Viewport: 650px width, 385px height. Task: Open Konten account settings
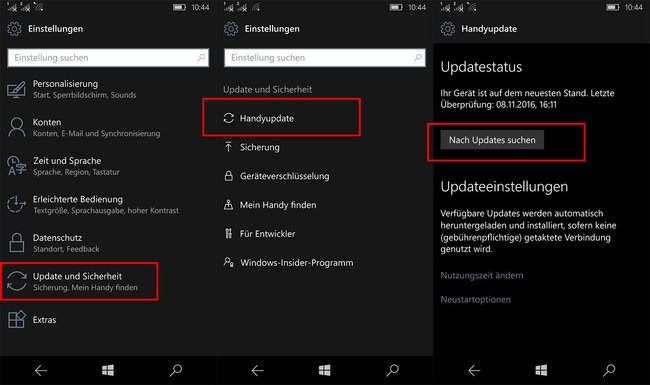tap(96, 127)
